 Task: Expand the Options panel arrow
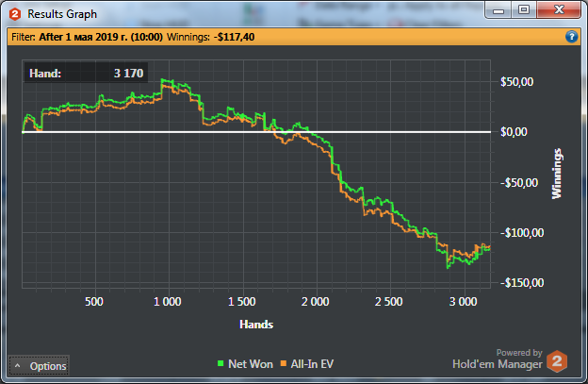17,365
